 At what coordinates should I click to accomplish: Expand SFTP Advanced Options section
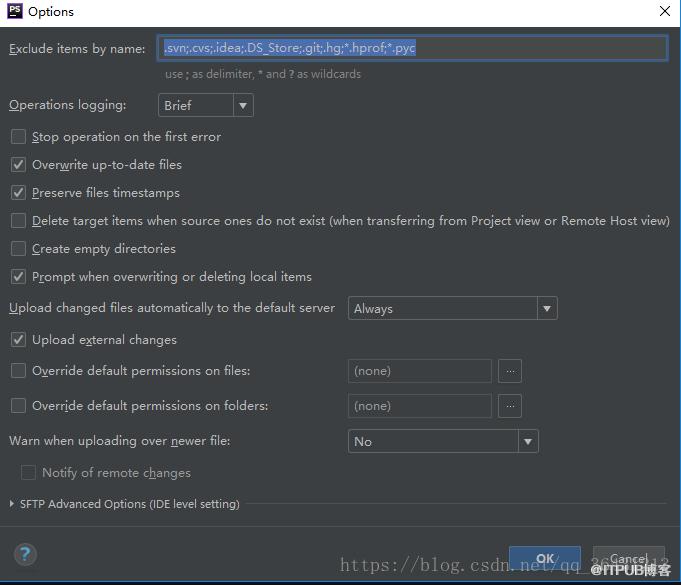point(12,504)
